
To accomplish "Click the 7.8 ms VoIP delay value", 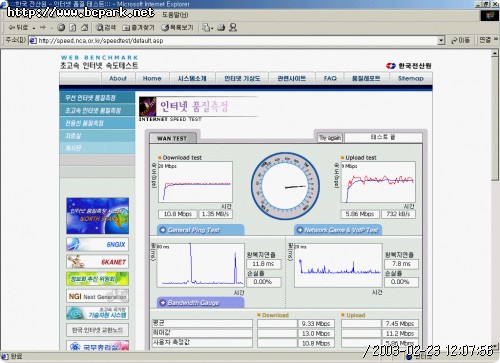I will [x=401, y=264].
